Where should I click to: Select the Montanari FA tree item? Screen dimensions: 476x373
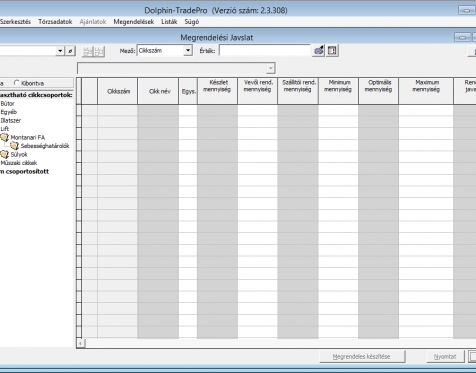(x=28, y=137)
